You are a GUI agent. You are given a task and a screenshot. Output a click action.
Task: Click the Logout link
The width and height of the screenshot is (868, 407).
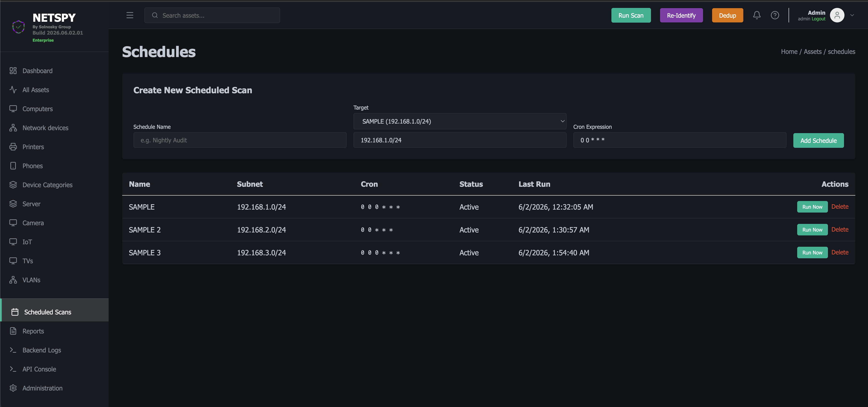(x=818, y=19)
